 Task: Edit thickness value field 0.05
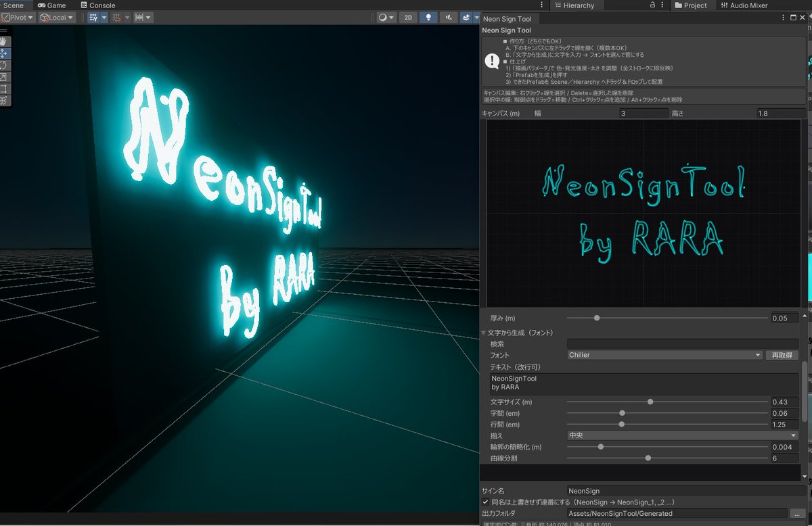(x=784, y=318)
